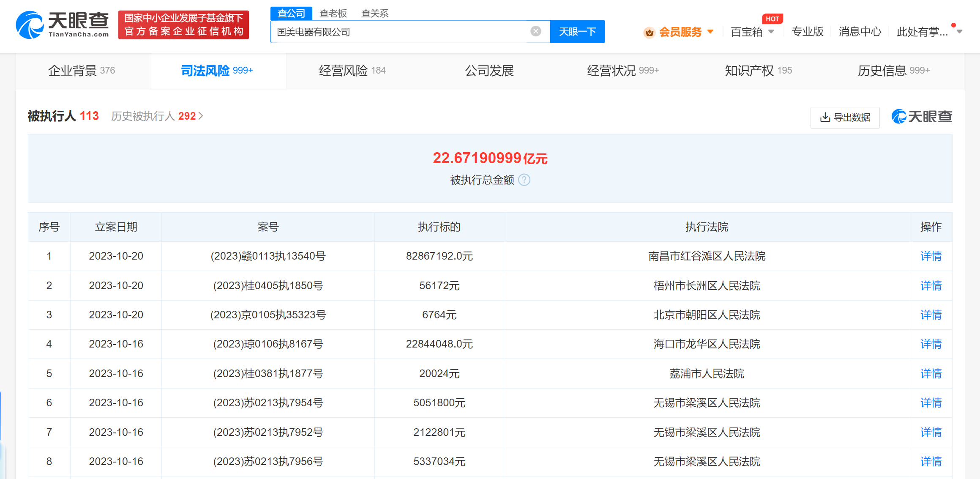Screen dimensions: 980x479
Task: Open 详情 for case 琼0106执8167号
Action: [x=931, y=344]
